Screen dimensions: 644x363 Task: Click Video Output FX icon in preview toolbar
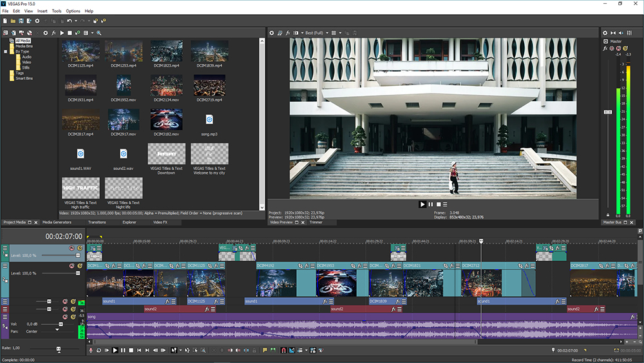coord(288,33)
